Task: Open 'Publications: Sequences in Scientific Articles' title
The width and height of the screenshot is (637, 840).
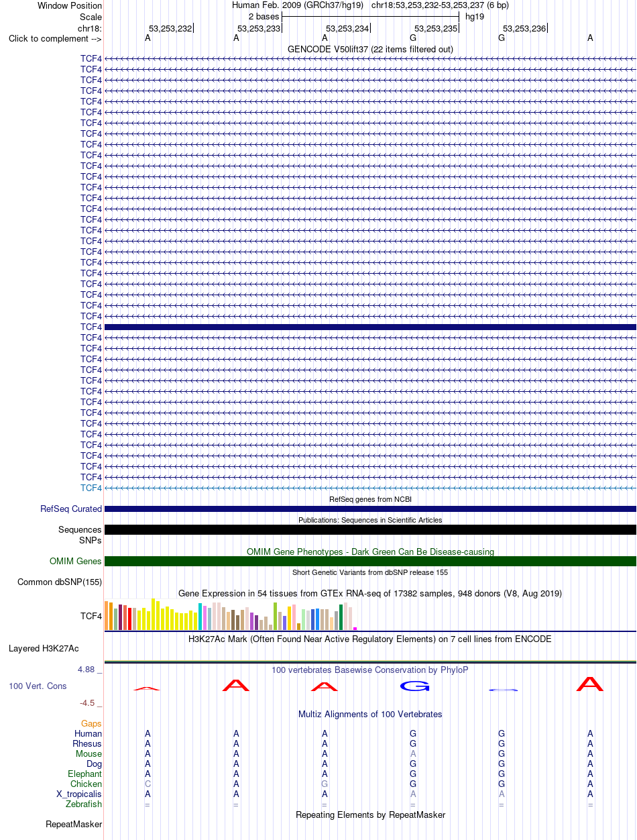Action: coord(370,520)
